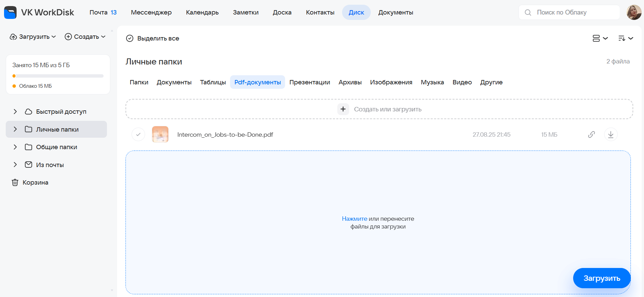Toggle Выделить все select-all check
Screen dimensions: 644x297
[x=130, y=38]
